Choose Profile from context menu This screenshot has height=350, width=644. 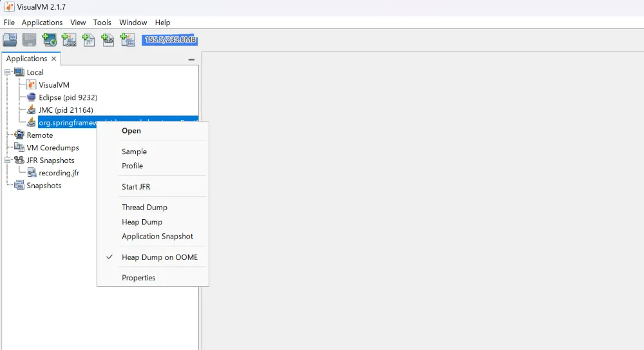(153, 166)
